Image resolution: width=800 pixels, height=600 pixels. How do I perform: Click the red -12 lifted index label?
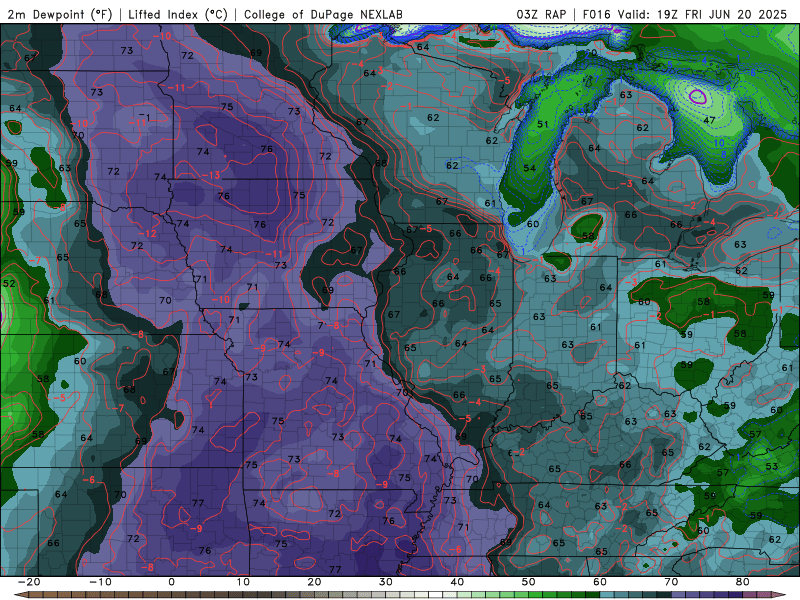[148, 233]
